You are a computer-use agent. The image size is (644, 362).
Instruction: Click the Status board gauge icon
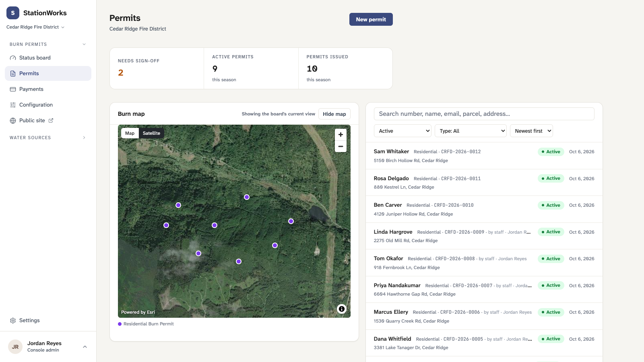pyautogui.click(x=13, y=58)
